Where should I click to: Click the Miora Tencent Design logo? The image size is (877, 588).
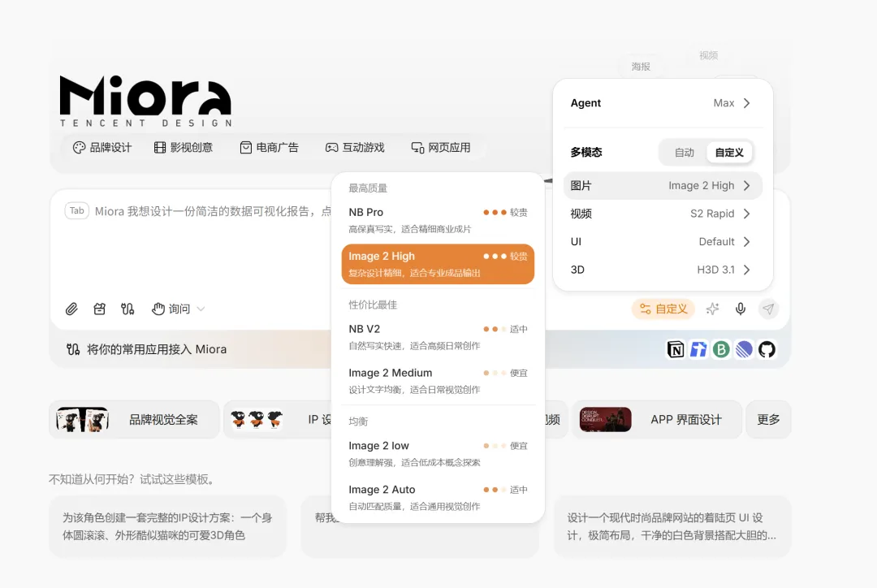pyautogui.click(x=145, y=102)
